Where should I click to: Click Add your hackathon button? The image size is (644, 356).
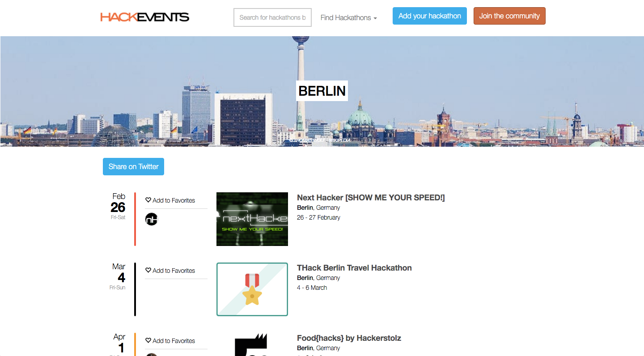[x=430, y=16]
